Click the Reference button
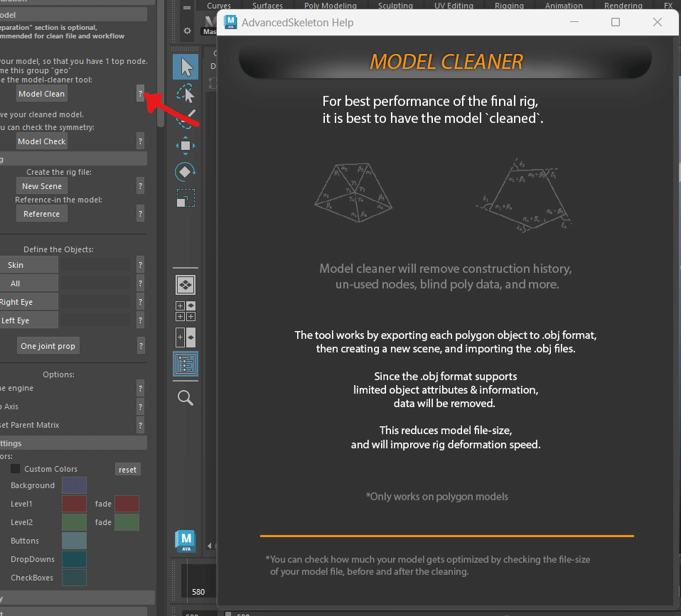 click(x=42, y=214)
